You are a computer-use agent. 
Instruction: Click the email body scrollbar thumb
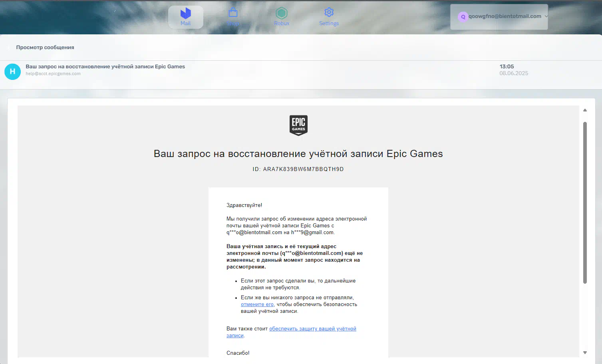pyautogui.click(x=585, y=203)
